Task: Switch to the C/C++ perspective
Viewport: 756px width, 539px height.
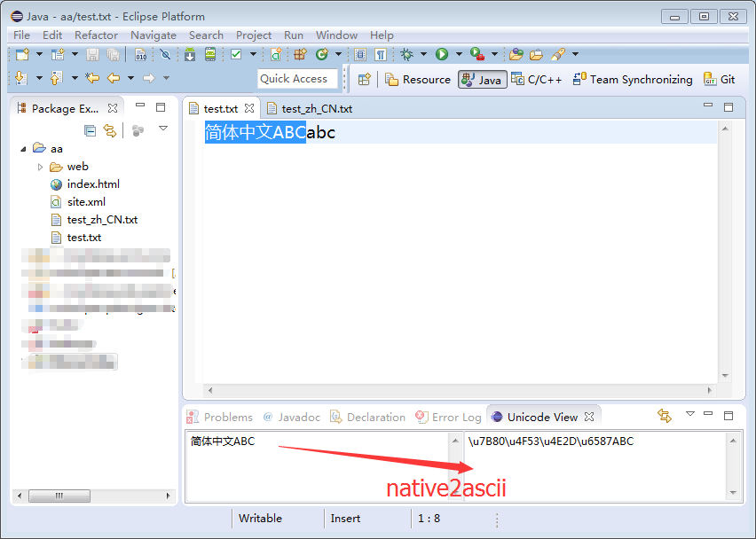Action: pos(536,79)
